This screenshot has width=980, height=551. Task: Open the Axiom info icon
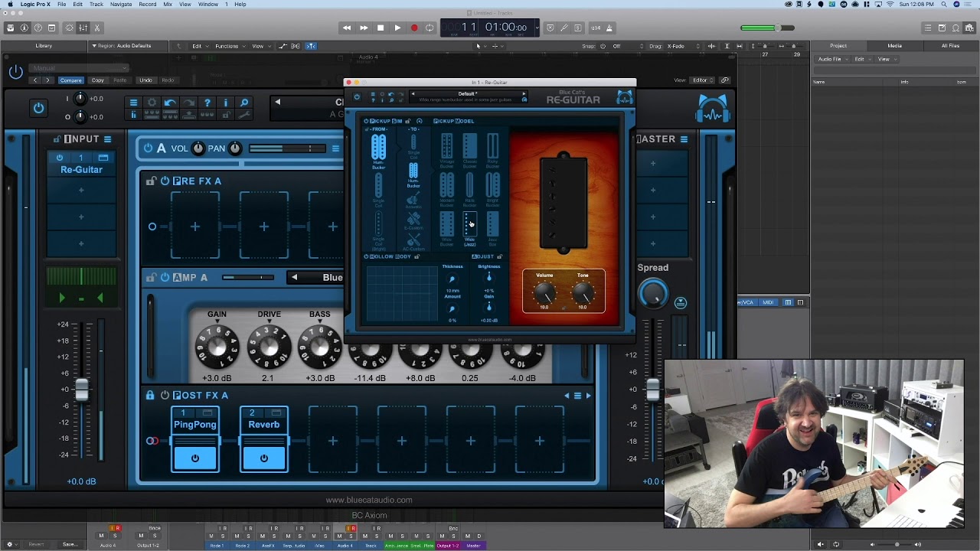225,103
